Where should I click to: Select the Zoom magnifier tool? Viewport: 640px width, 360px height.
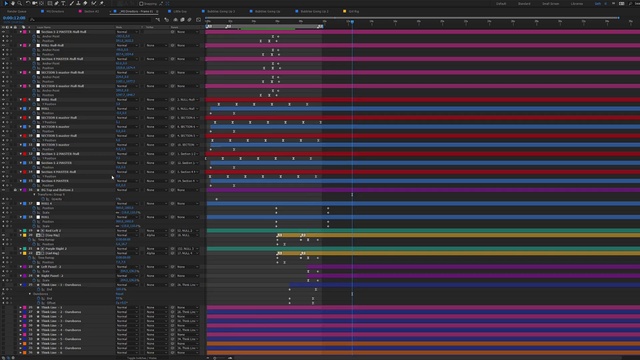coord(19,3)
